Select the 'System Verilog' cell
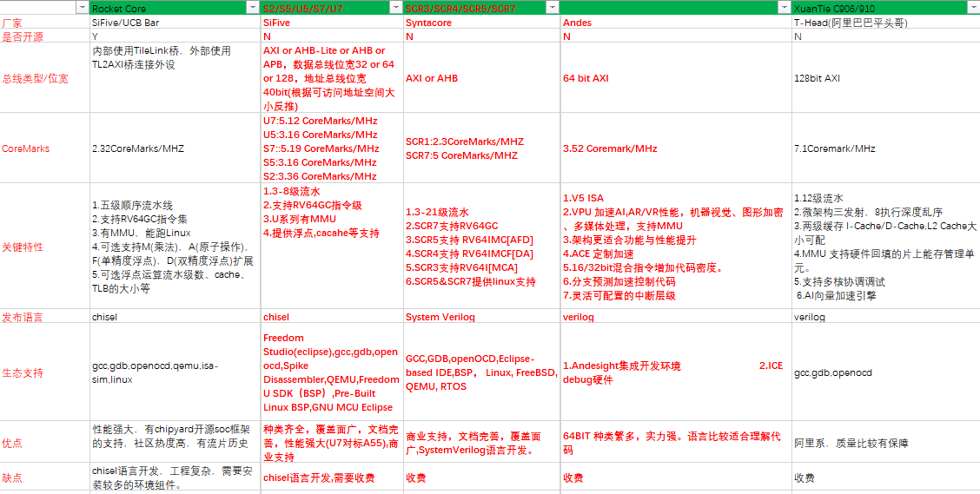Screen dimensions: 980x494 pyautogui.click(x=482, y=317)
